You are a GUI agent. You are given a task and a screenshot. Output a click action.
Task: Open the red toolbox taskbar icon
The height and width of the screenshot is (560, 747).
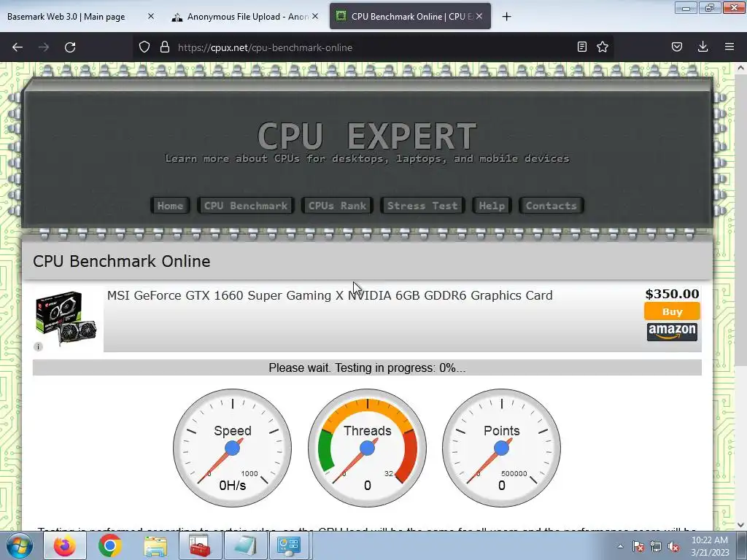200,545
